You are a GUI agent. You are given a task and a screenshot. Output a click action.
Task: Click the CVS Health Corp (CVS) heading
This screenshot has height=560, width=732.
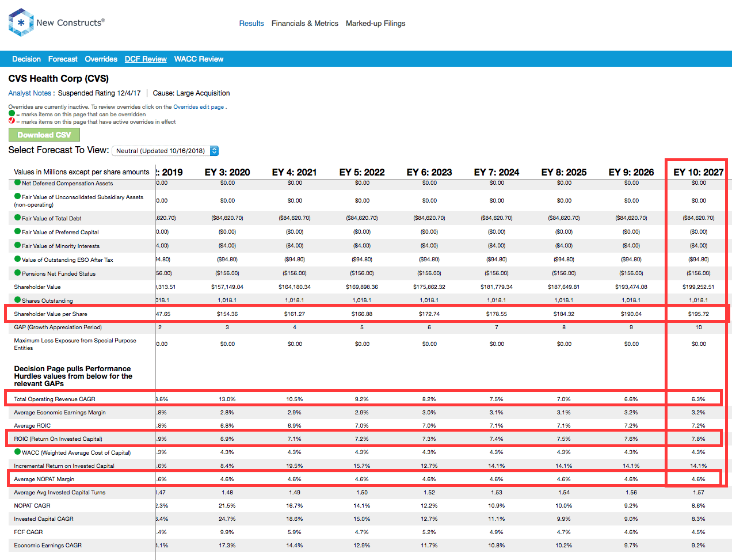(59, 78)
